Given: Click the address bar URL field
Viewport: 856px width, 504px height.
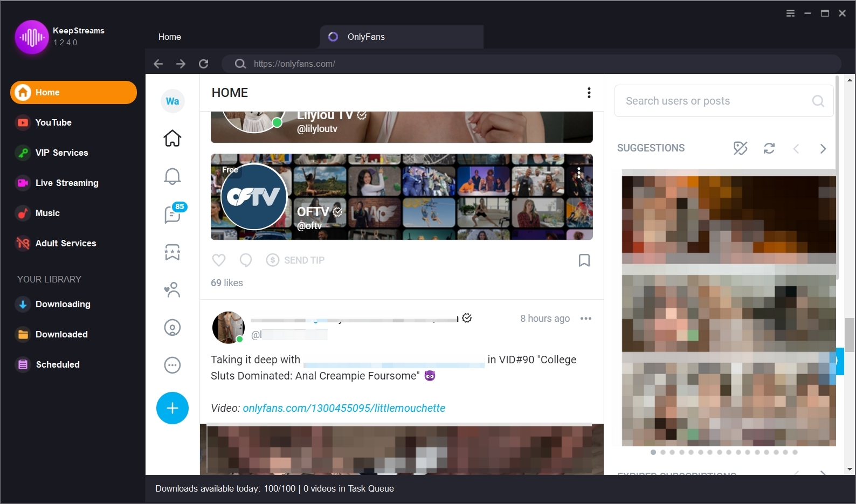Looking at the screenshot, I should click(x=531, y=64).
